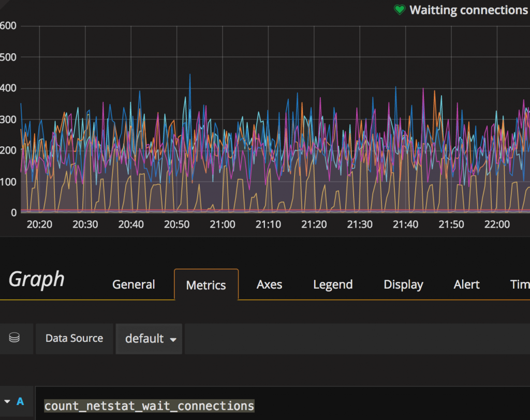This screenshot has height=420, width=530.
Task: Click the 300 y-axis value
Action: (8, 119)
